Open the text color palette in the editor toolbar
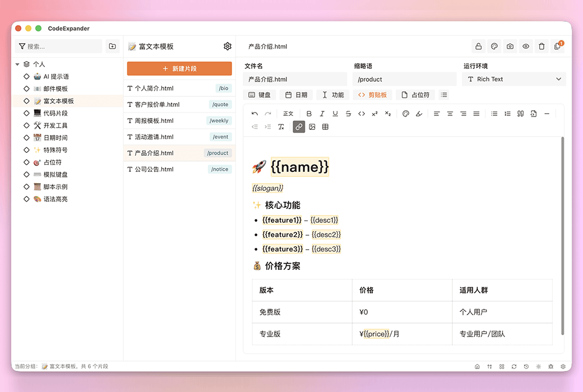This screenshot has width=583, height=392. tap(404, 113)
